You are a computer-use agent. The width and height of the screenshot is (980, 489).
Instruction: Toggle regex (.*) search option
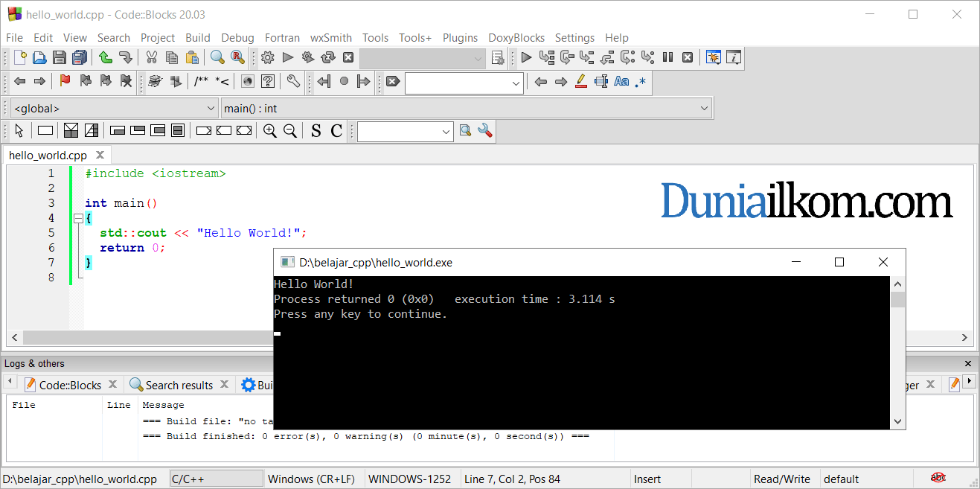pos(641,82)
